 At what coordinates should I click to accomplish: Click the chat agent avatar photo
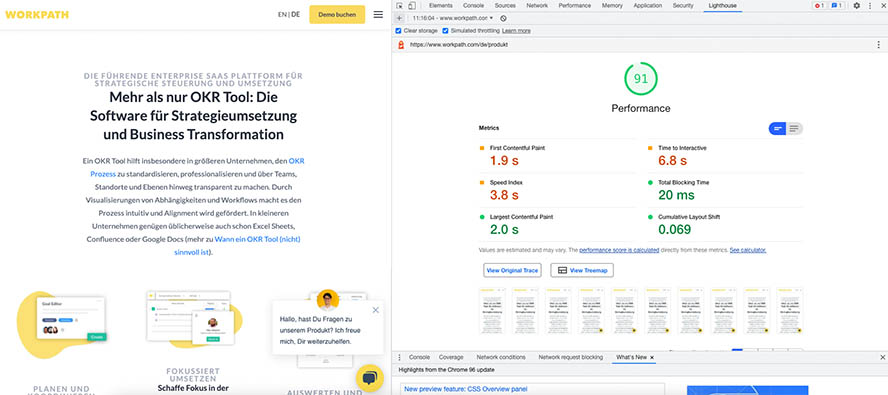(x=328, y=300)
